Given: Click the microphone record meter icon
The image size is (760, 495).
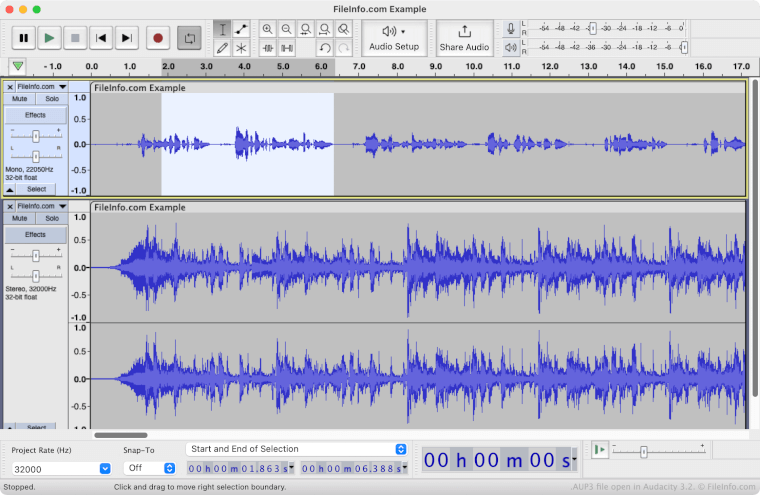Looking at the screenshot, I should coord(511,29).
